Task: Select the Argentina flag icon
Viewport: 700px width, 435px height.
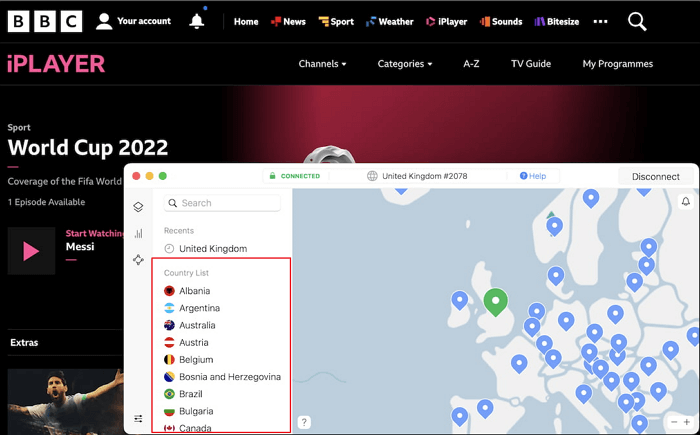Action: pos(169,308)
